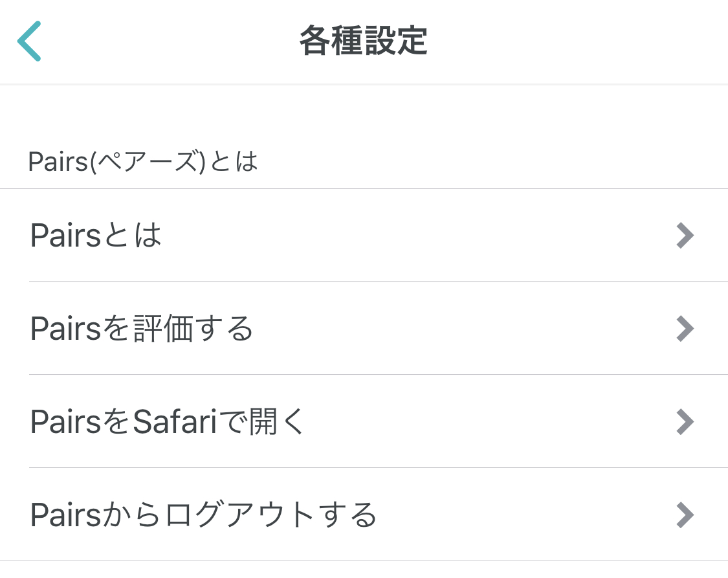This screenshot has height=578, width=728.
Task: Tap the chevron on Pairsからログアウトする row
Action: pos(685,515)
